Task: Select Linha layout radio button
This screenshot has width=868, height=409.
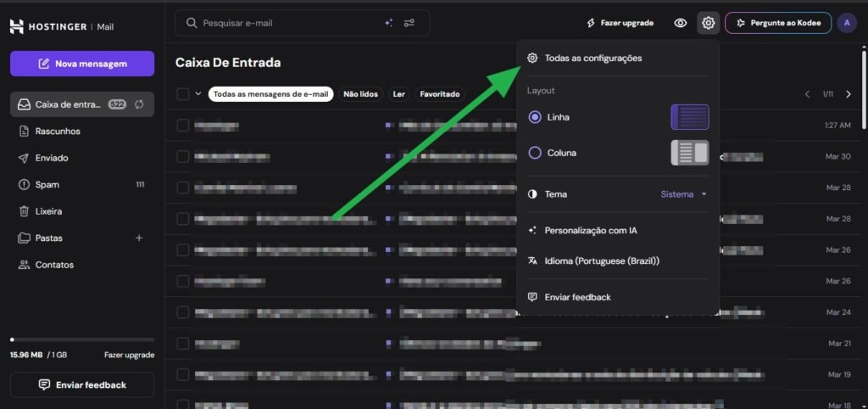Action: click(535, 117)
